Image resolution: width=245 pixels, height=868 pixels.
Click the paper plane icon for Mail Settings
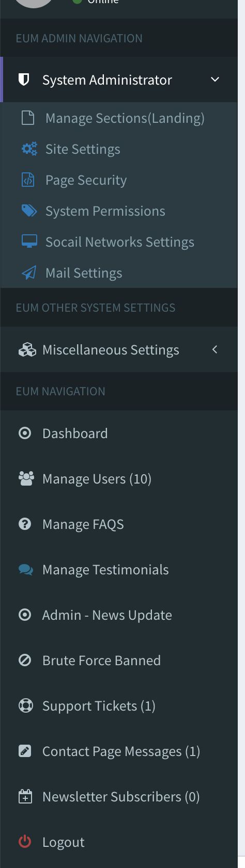pyautogui.click(x=29, y=272)
